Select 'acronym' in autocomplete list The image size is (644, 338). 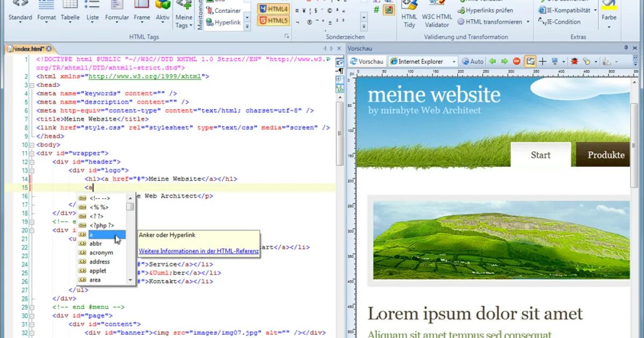click(101, 253)
